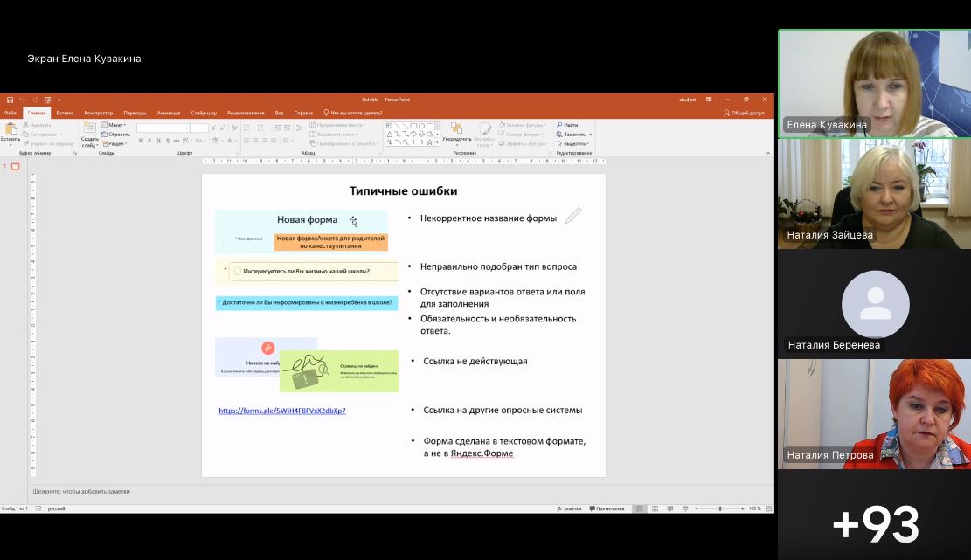The width and height of the screenshot is (971, 560).
Task: Click the Упорядочить (Arrange) icon
Action: [x=456, y=128]
